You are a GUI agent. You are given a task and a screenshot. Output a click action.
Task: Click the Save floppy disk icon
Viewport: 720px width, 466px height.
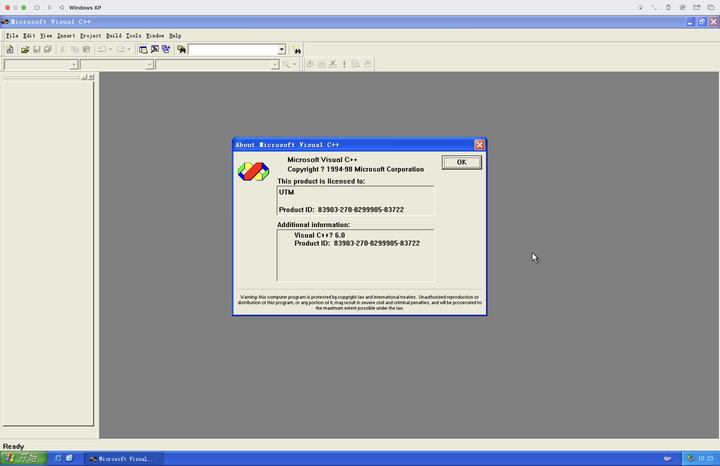point(37,50)
